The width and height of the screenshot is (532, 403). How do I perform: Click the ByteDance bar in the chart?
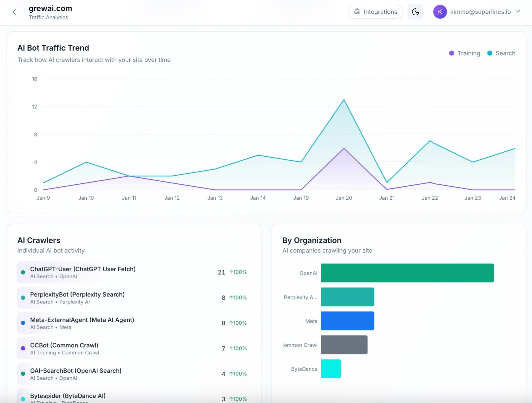331,369
